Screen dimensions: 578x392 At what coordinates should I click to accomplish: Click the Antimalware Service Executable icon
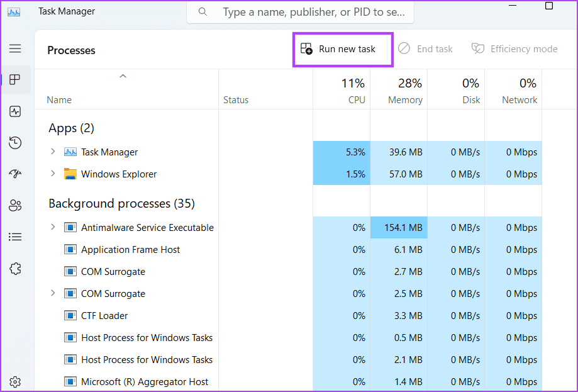(70, 228)
